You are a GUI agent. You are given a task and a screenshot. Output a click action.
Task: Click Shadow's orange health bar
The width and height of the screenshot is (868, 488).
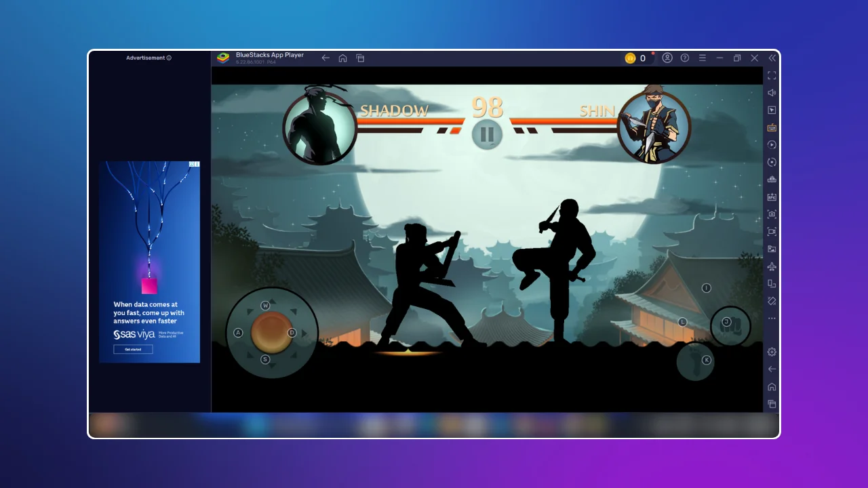coord(410,122)
